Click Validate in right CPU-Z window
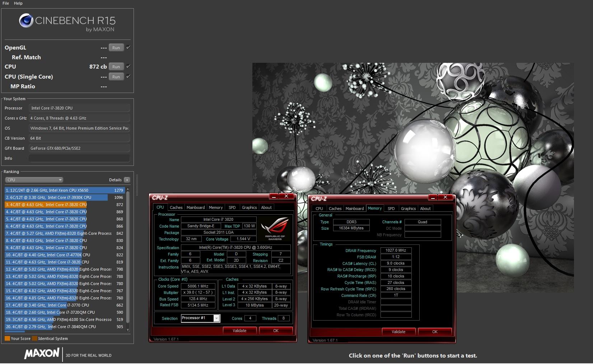 pos(398,332)
